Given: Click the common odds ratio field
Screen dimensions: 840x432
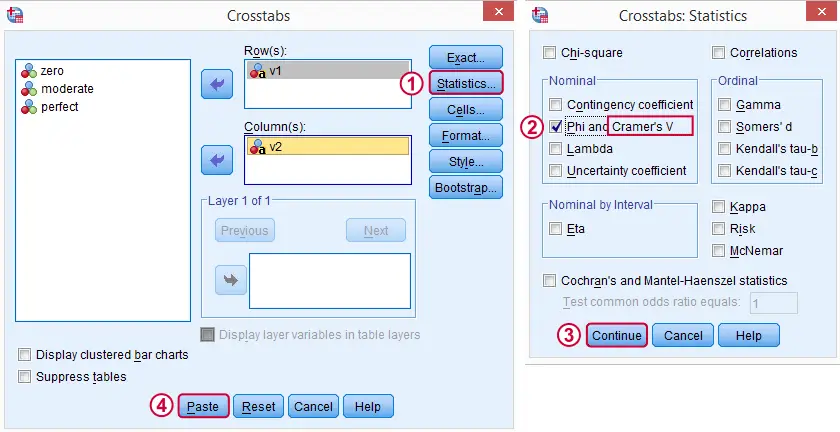Looking at the screenshot, I should 772,303.
